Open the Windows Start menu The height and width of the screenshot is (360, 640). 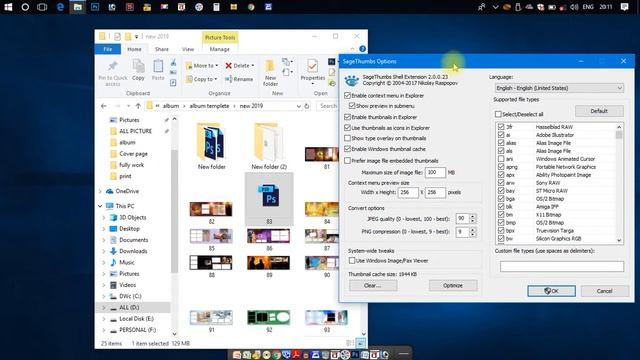tap(8, 7)
